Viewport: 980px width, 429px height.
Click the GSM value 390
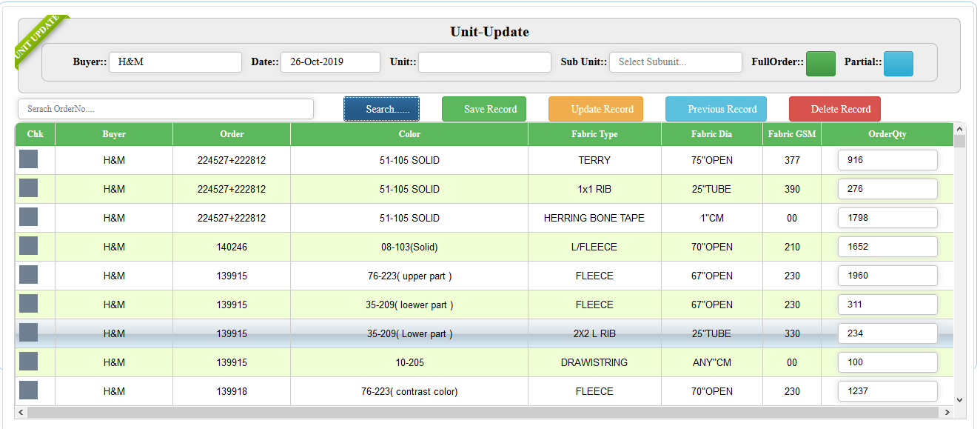[792, 189]
